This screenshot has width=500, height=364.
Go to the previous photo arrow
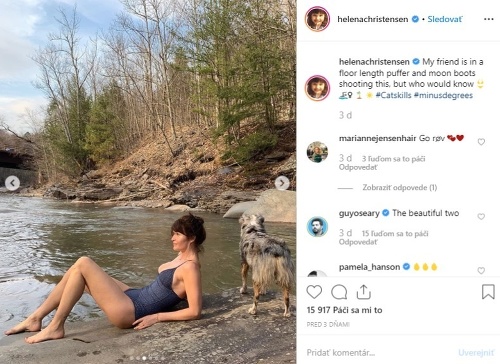click(x=13, y=183)
